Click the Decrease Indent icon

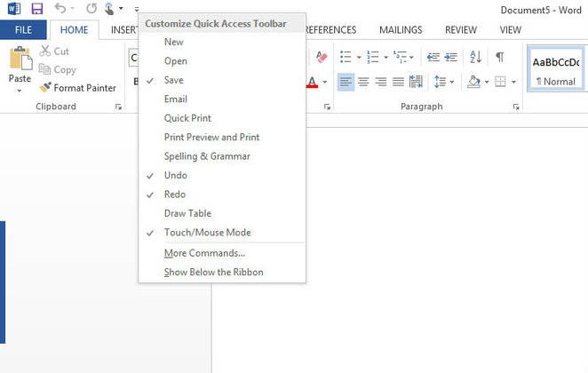433,57
